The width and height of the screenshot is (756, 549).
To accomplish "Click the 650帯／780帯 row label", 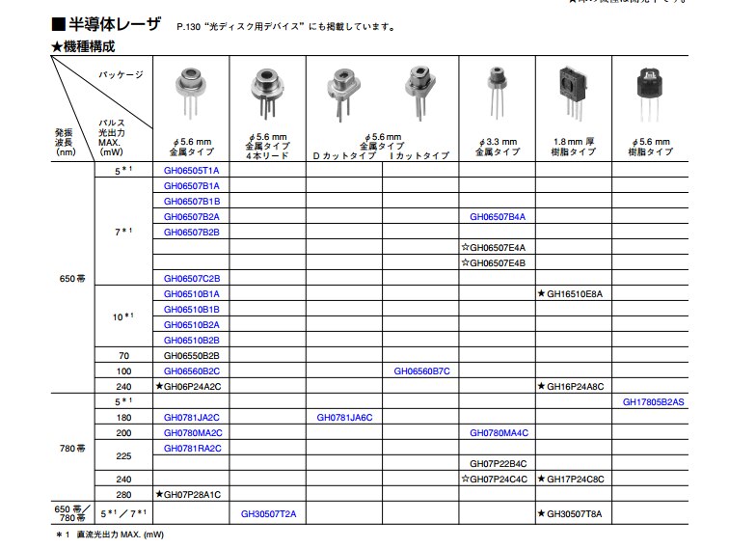I will click(x=71, y=513).
